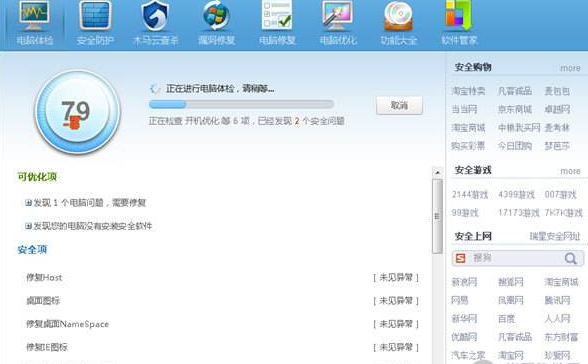Open the 电脑修复 checklist icon
Screen dimensions: 588x364
pos(277,16)
